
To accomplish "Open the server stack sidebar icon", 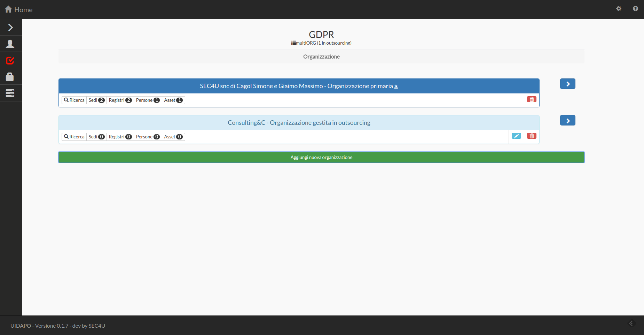I will click(11, 93).
